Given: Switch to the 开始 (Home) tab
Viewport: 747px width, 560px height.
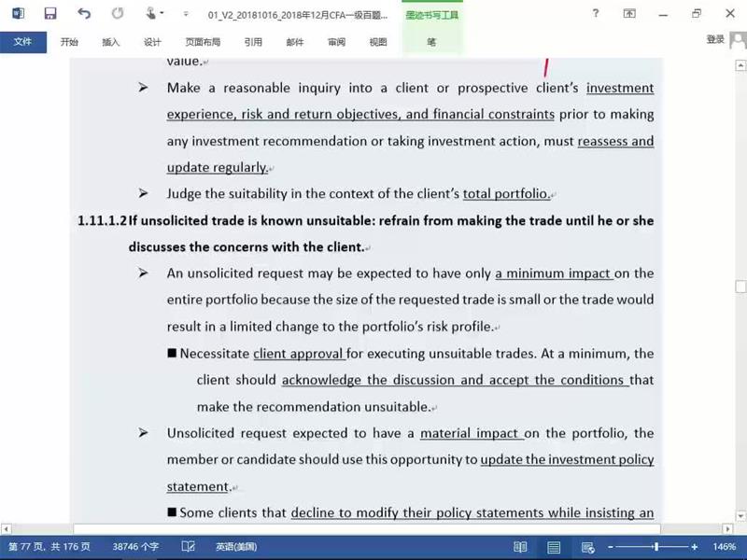Looking at the screenshot, I should 69,42.
